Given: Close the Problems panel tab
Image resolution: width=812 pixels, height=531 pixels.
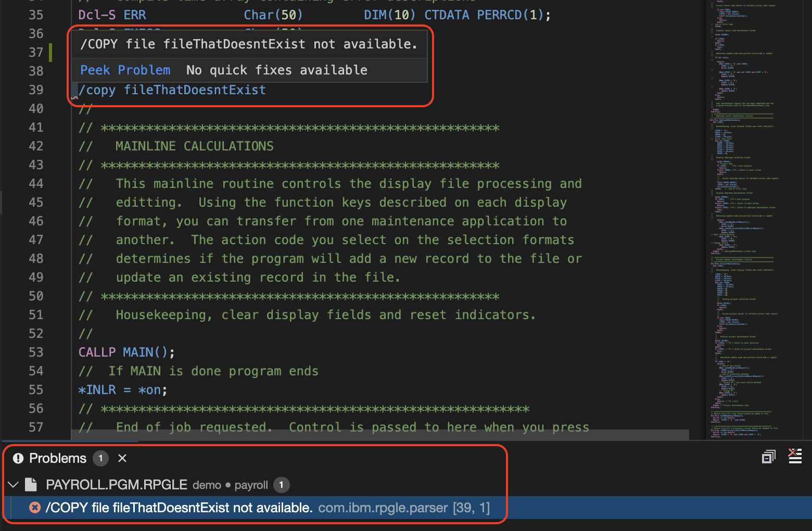Looking at the screenshot, I should [x=122, y=459].
